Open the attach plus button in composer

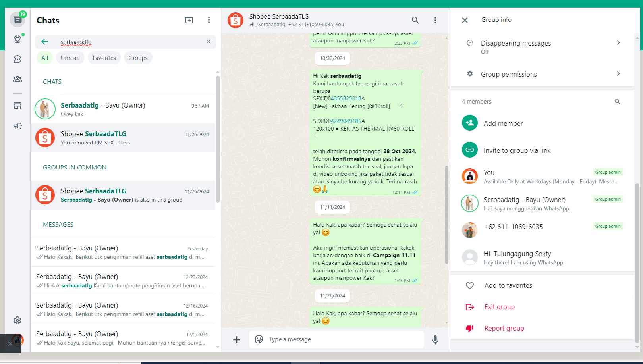coord(237,340)
